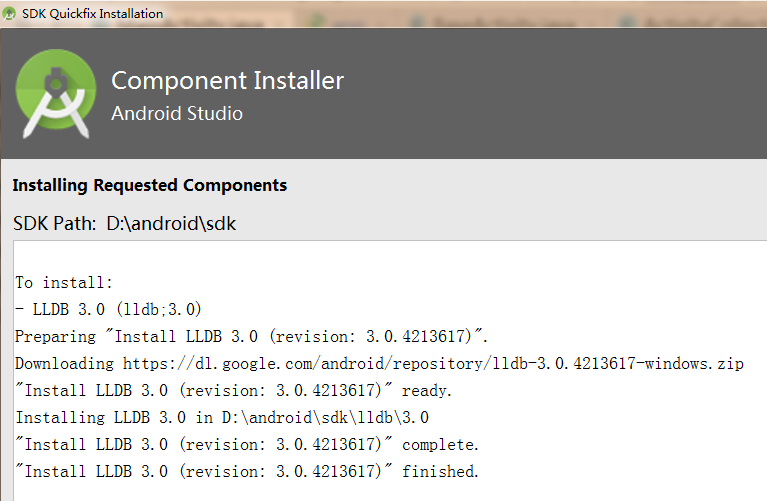Click the 'To install:' log line

click(x=64, y=283)
